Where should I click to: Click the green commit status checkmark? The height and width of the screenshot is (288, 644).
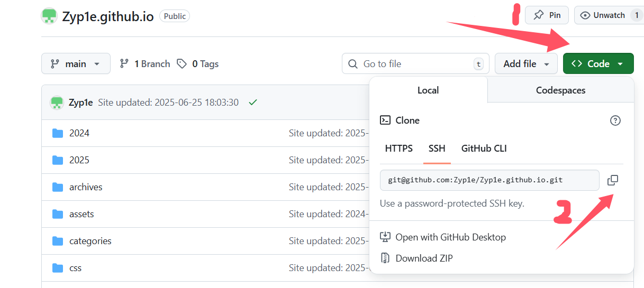(253, 103)
